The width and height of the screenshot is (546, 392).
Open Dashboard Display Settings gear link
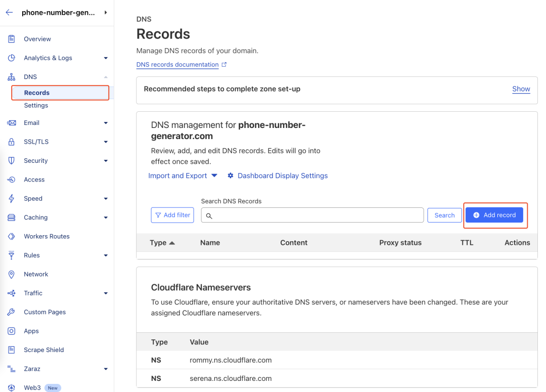[x=278, y=176]
